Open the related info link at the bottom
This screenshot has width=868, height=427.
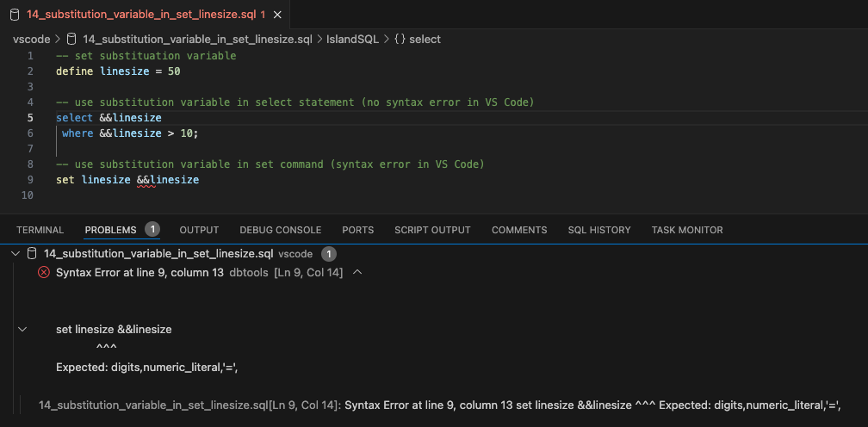point(189,405)
